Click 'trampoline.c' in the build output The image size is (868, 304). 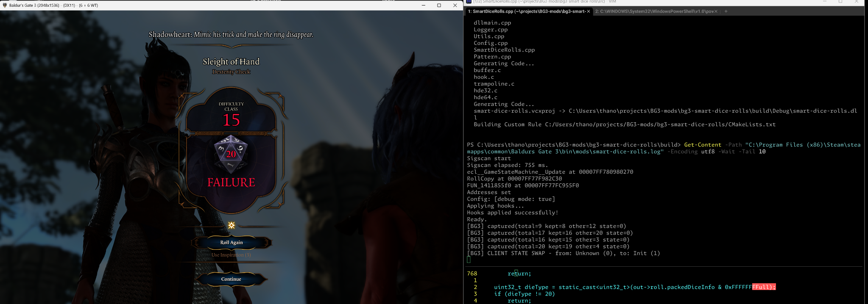tap(494, 84)
